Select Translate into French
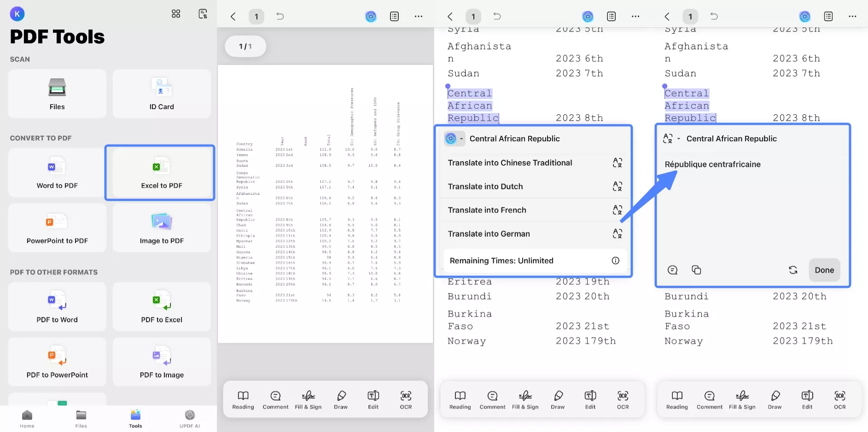This screenshot has height=432, width=868. pyautogui.click(x=487, y=210)
